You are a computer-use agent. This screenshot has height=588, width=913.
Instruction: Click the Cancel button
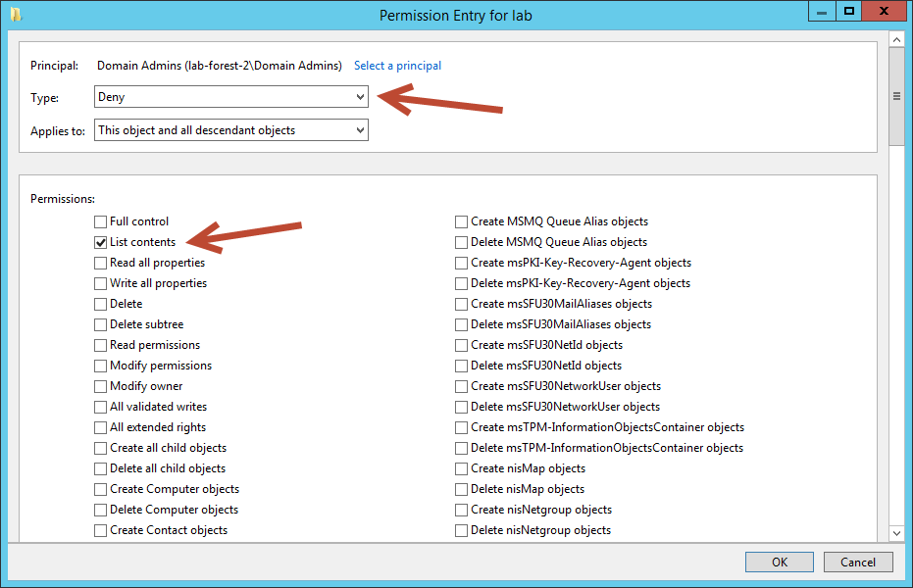[858, 562]
